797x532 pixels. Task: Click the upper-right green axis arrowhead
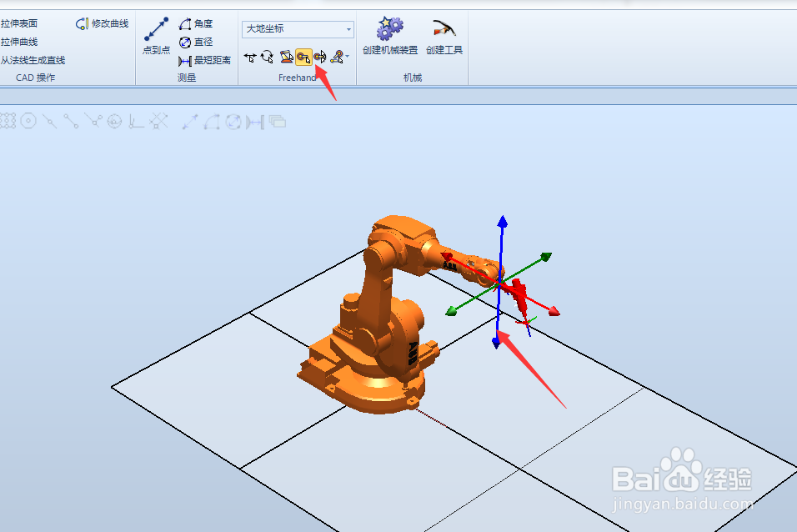(x=546, y=257)
